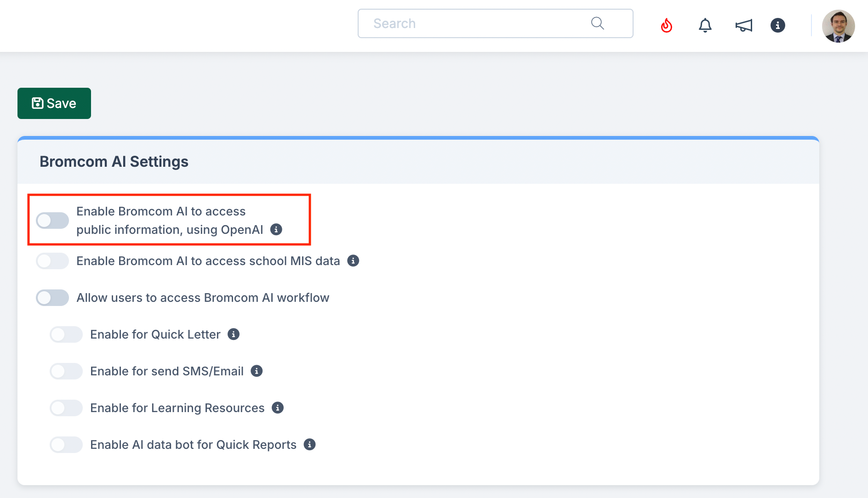This screenshot has width=868, height=498.
Task: Toggle Allow users to access Bromcom AI workflow
Action: coord(52,298)
